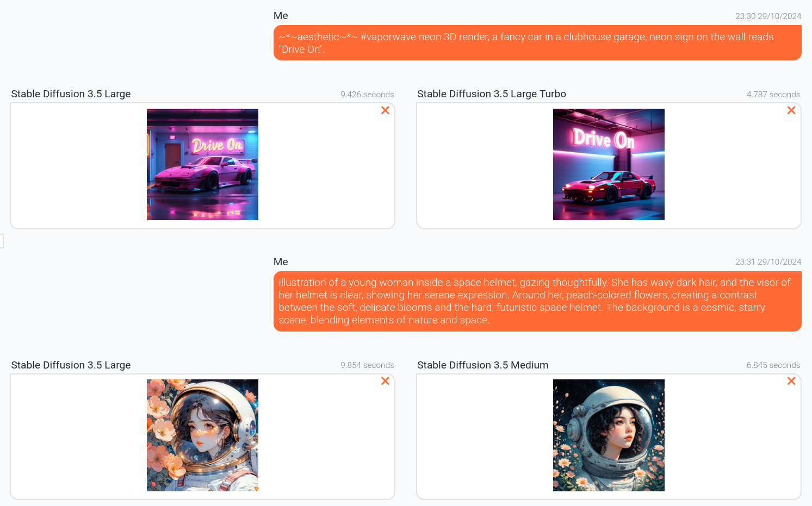Screen dimensions: 812x506
Task: Remove the Stable Diffusion 3.5 Medium result
Action: click(791, 381)
